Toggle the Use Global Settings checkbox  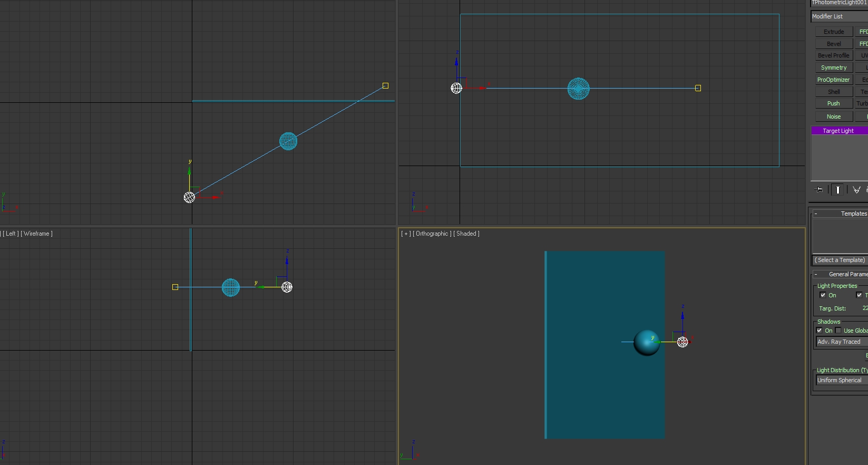[838, 331]
